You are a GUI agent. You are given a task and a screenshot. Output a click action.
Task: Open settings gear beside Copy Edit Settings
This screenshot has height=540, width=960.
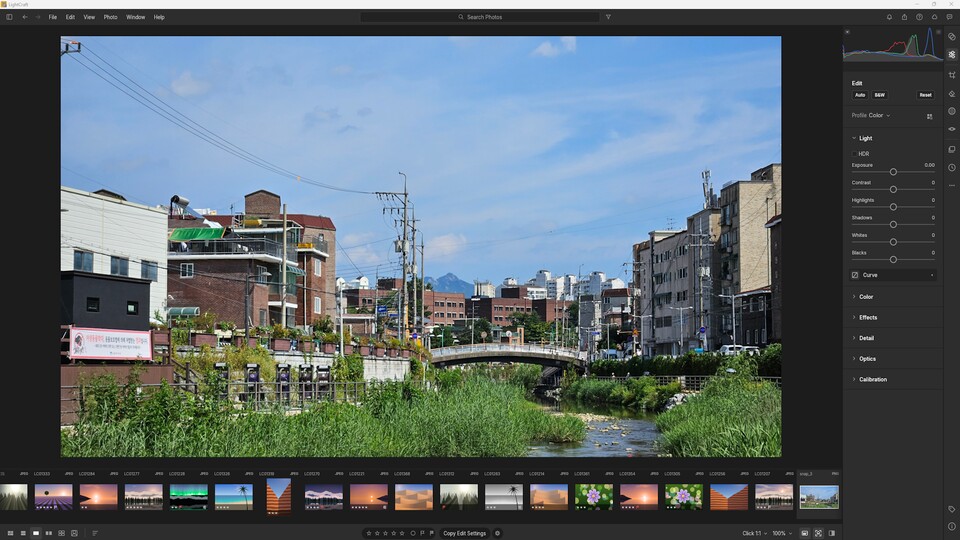pos(497,533)
